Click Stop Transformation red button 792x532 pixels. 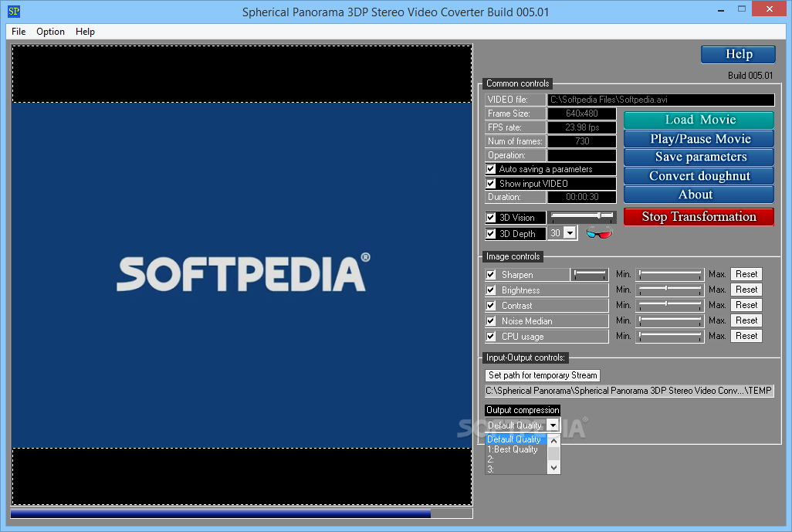point(699,217)
